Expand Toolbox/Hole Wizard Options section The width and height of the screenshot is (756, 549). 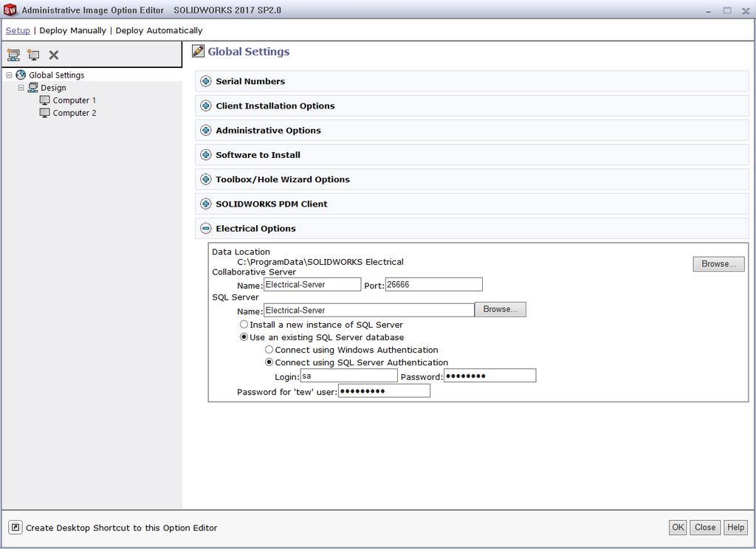(x=206, y=180)
